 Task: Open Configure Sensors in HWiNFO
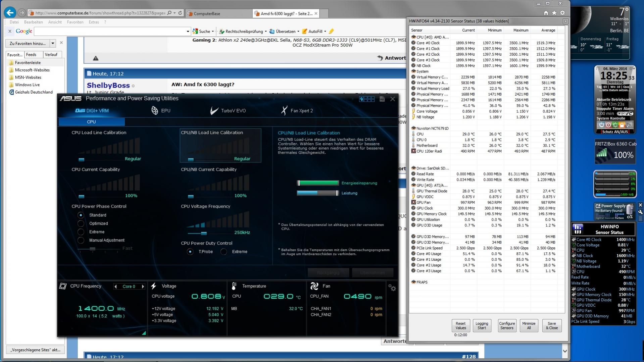507,326
